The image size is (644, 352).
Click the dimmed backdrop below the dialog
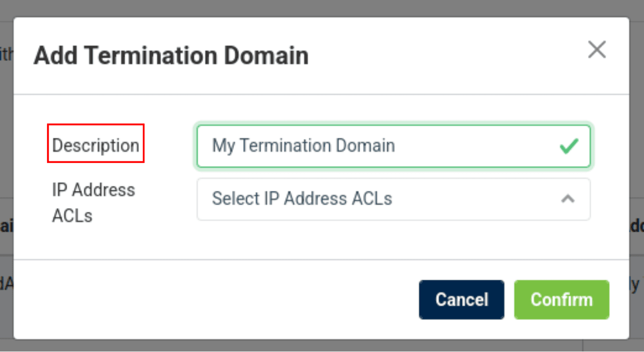[x=321, y=346]
